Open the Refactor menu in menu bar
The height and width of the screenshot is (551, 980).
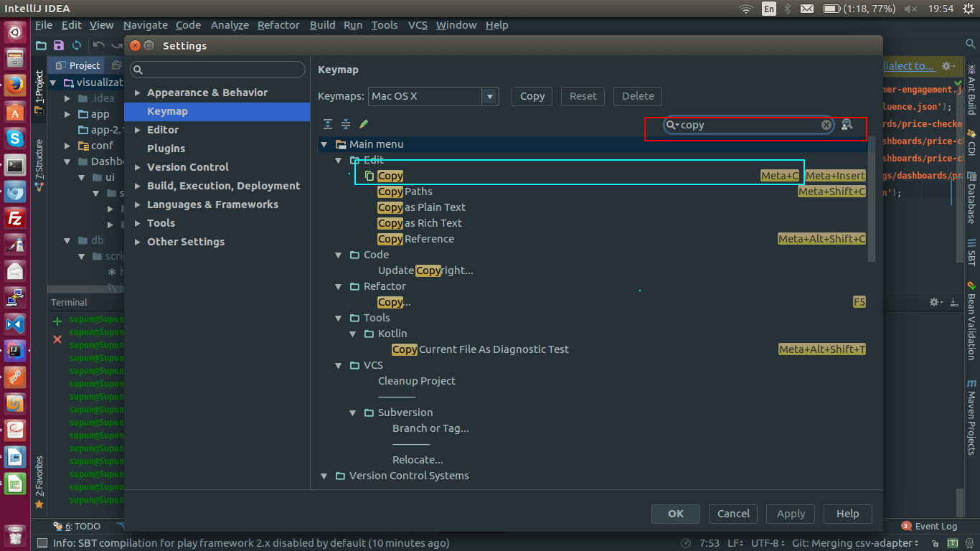tap(278, 25)
